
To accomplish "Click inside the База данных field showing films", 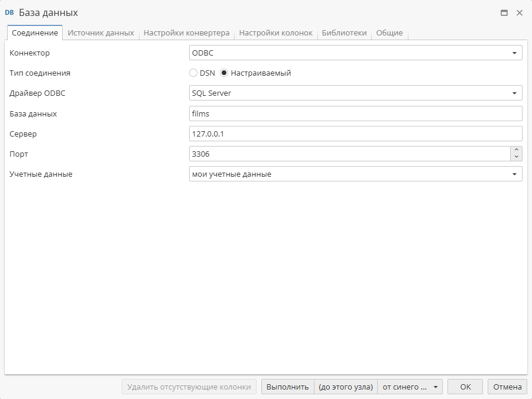I will (355, 113).
